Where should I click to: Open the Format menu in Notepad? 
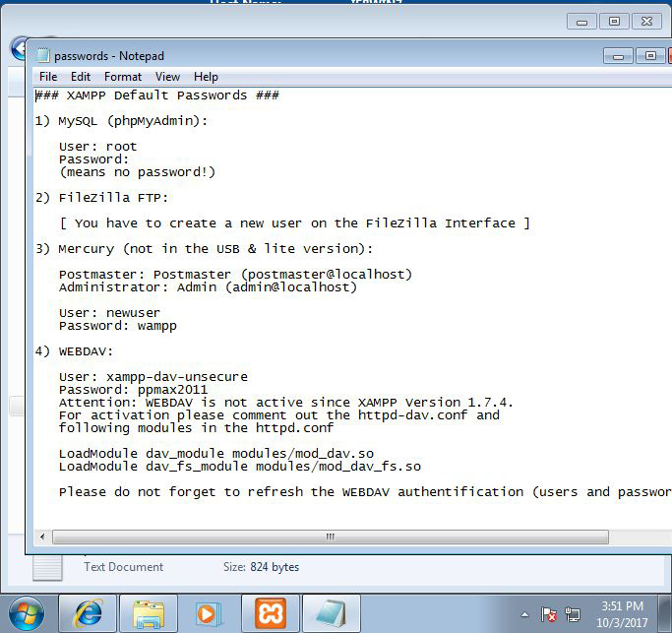pyautogui.click(x=123, y=77)
